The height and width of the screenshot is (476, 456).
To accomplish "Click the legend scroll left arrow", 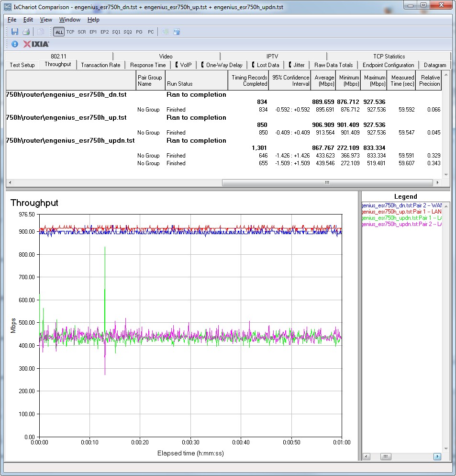I will (366, 456).
